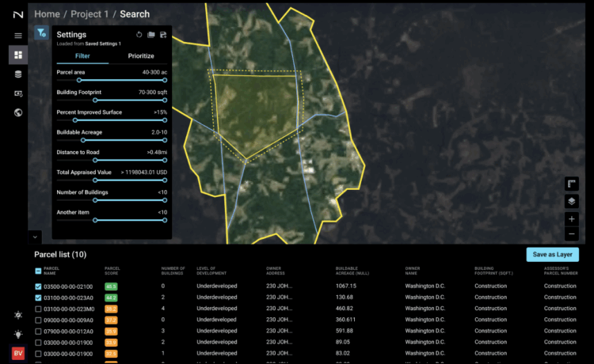The width and height of the screenshot is (594, 364).
Task: Reset settings with the refresh icon
Action: tap(139, 35)
